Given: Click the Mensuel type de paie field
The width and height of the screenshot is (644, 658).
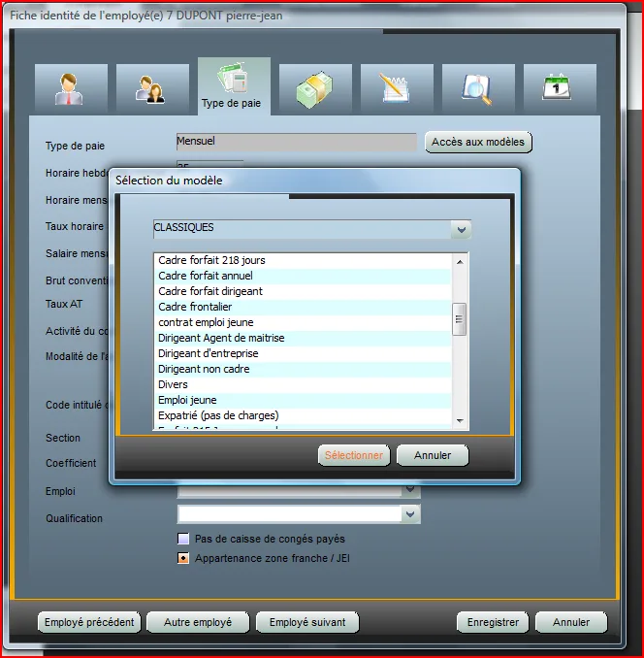Looking at the screenshot, I should [297, 142].
